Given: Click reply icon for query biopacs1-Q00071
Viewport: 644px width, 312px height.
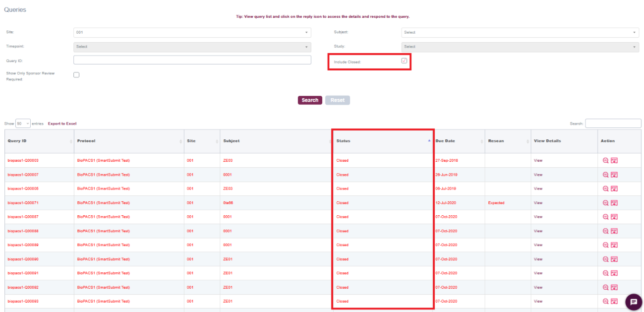Looking at the screenshot, I should 605,203.
